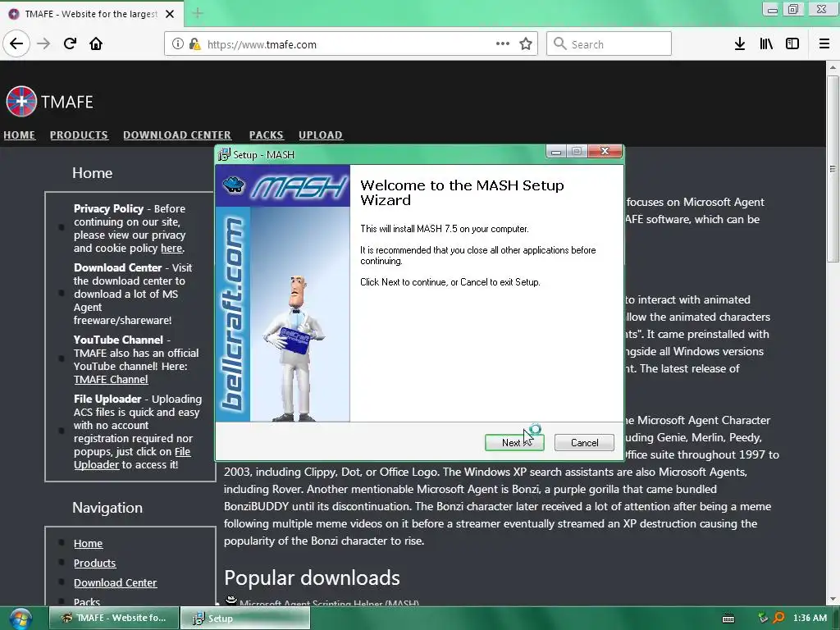840x630 pixels.
Task: Select the TMAFE website tab
Action: (x=92, y=14)
